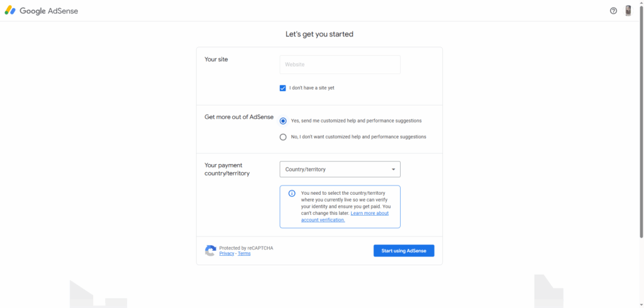644x308 pixels.
Task: Click the Google AdSense logo icon
Action: (10, 11)
